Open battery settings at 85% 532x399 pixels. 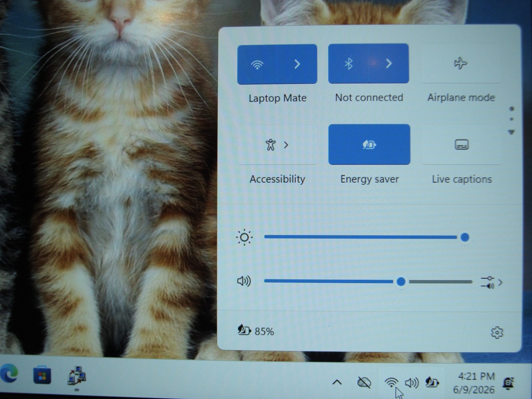point(255,331)
